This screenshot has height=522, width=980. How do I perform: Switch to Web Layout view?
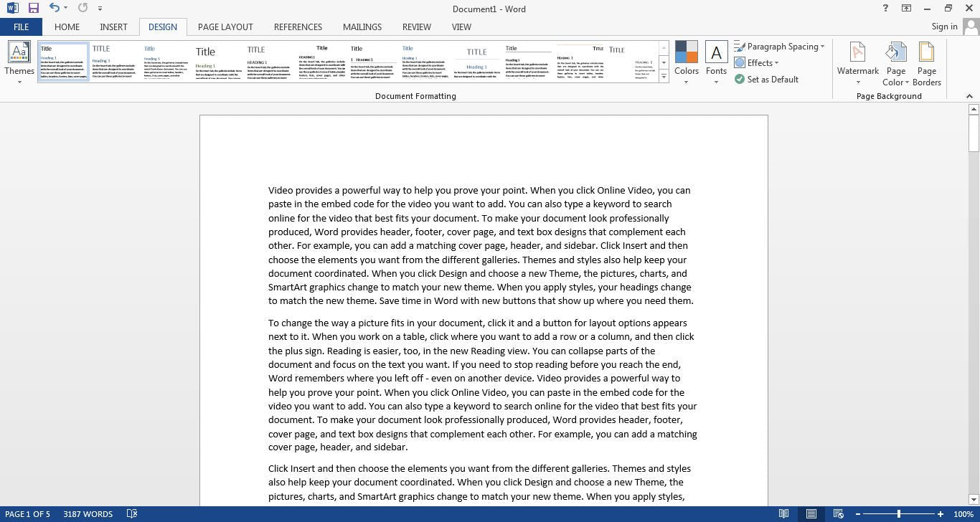(x=838, y=513)
